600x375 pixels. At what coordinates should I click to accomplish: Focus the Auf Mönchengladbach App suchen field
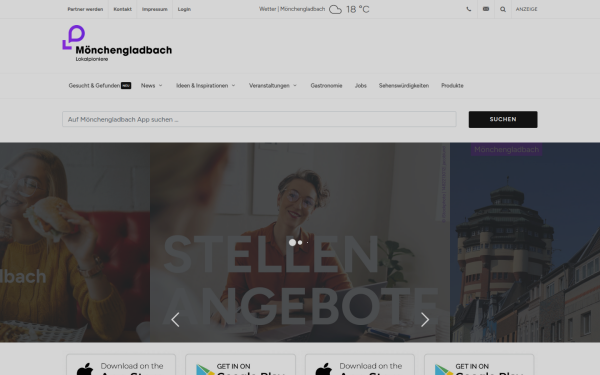(259, 119)
